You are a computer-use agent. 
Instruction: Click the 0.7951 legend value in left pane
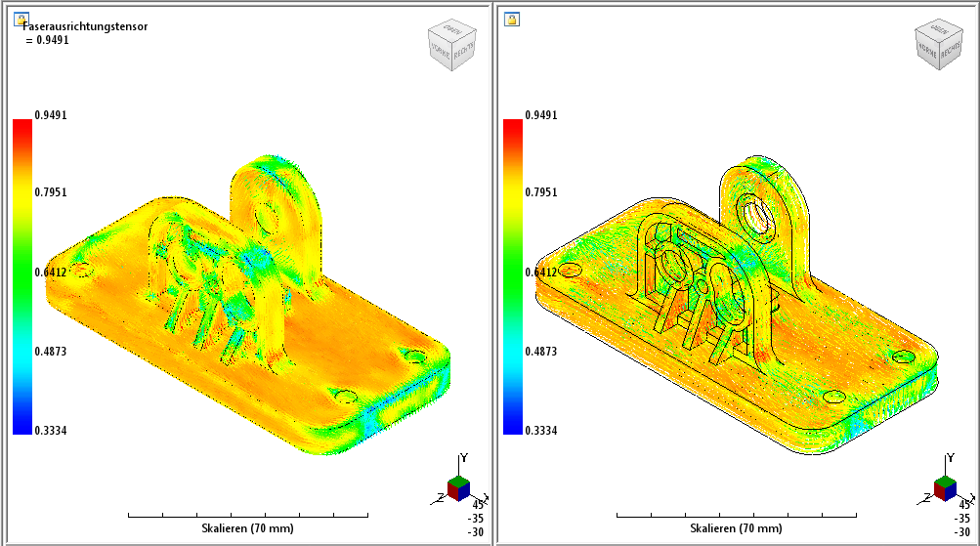point(51,191)
